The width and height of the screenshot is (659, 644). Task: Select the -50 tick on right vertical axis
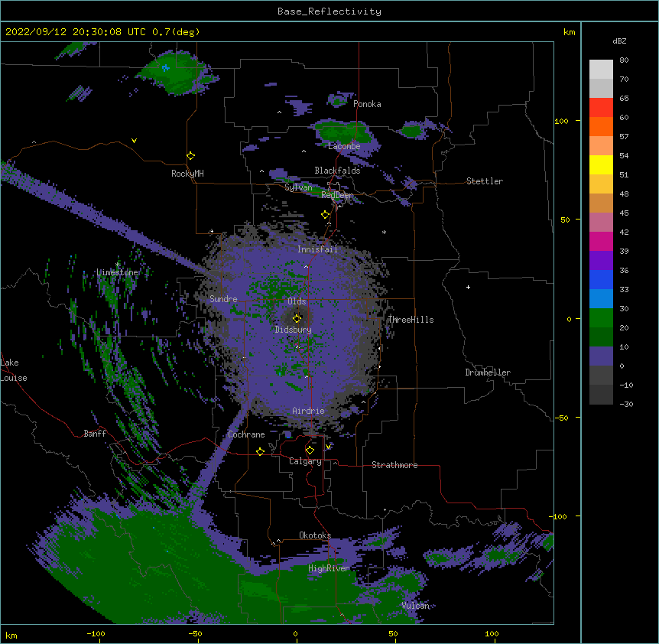pyautogui.click(x=561, y=418)
